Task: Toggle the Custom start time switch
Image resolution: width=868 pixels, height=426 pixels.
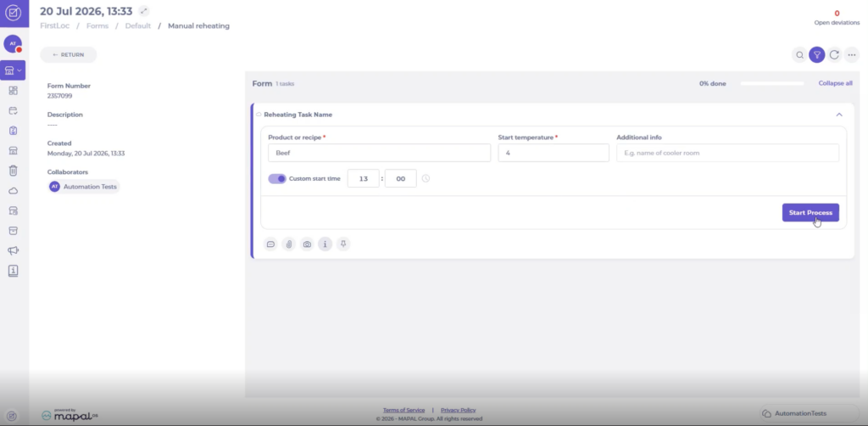Action: click(277, 178)
